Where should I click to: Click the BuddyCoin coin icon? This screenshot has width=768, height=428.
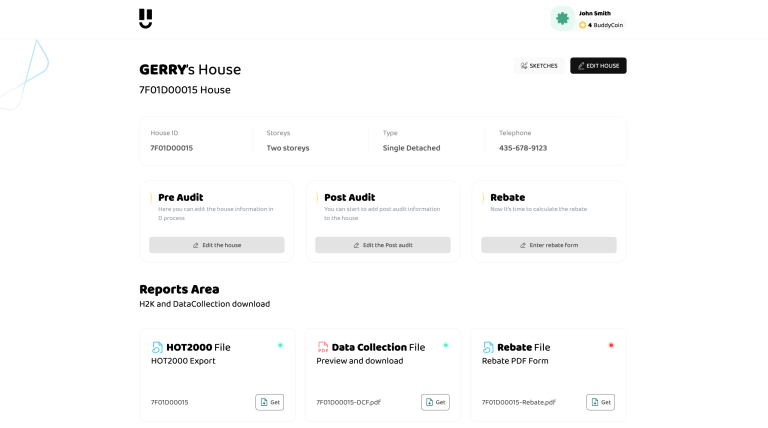(x=583, y=25)
